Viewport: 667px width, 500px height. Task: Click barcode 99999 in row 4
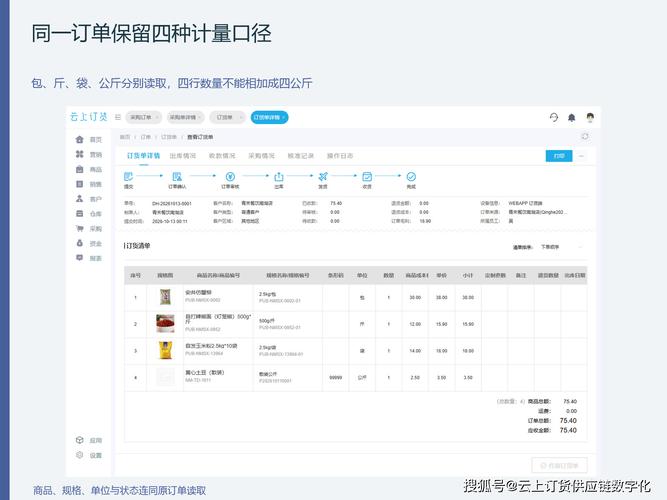[336, 377]
